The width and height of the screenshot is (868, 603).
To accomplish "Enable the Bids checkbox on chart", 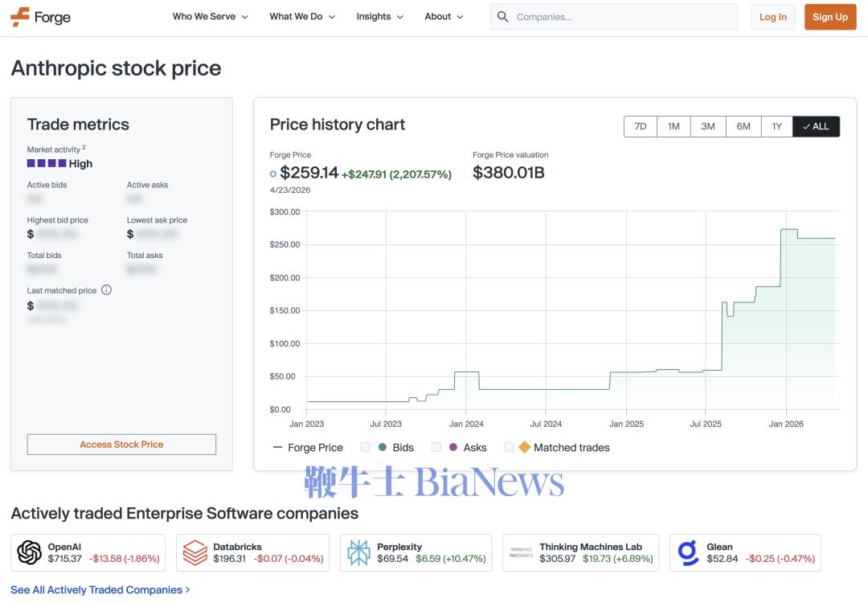I will click(x=366, y=447).
